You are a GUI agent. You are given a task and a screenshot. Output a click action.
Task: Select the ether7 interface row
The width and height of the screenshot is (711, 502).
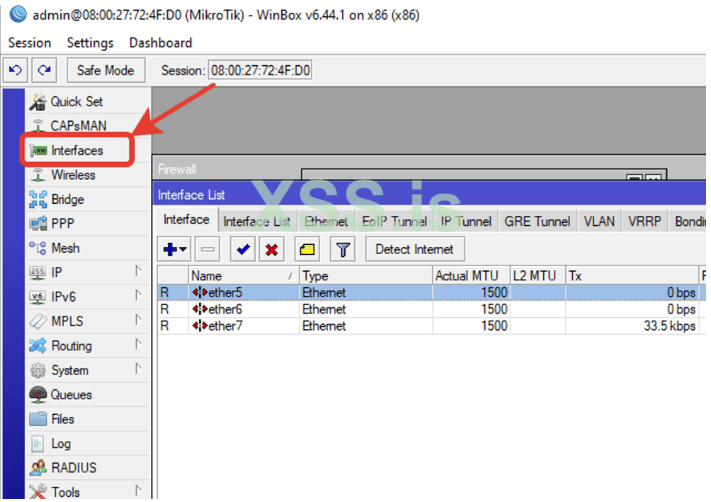431,326
